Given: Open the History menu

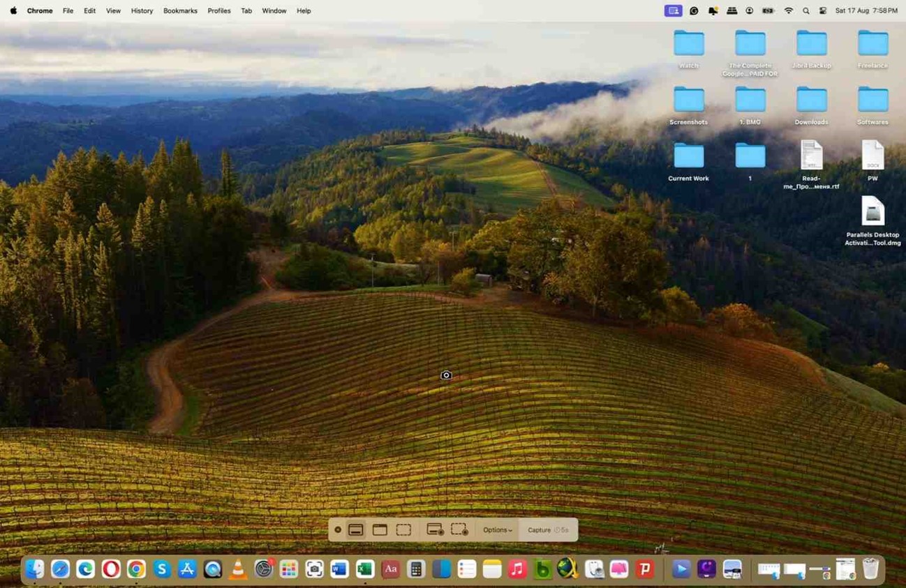Looking at the screenshot, I should tap(142, 10).
